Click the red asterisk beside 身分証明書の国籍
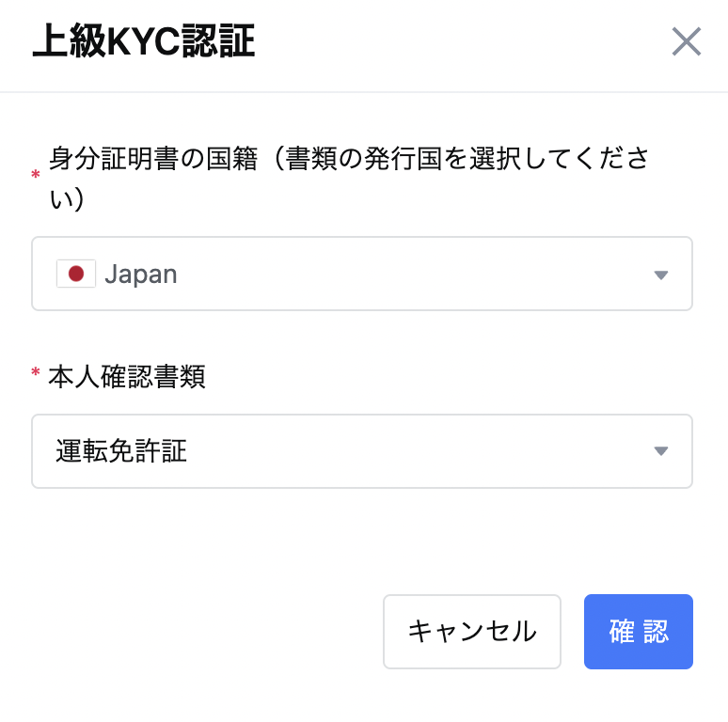 pyautogui.click(x=36, y=175)
